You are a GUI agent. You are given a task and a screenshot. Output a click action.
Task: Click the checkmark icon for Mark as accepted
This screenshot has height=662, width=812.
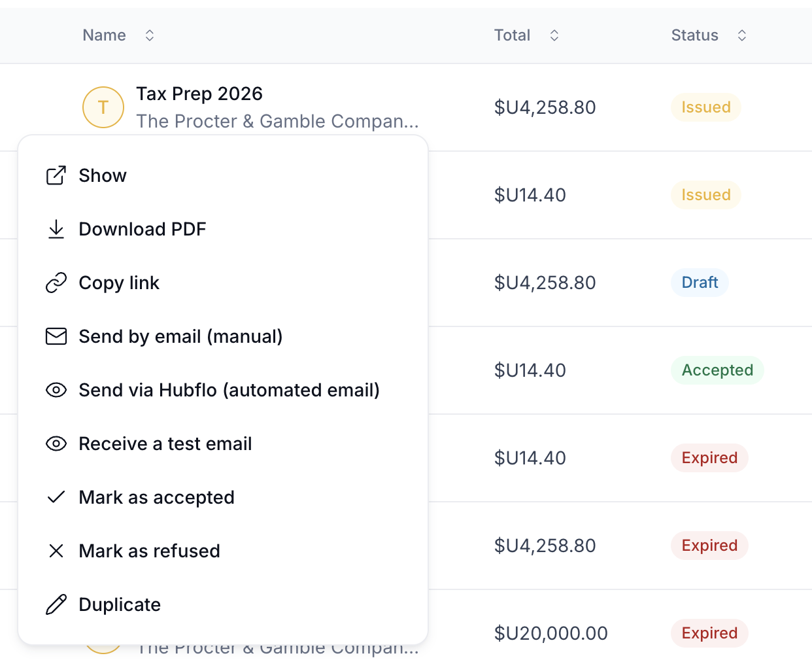56,497
